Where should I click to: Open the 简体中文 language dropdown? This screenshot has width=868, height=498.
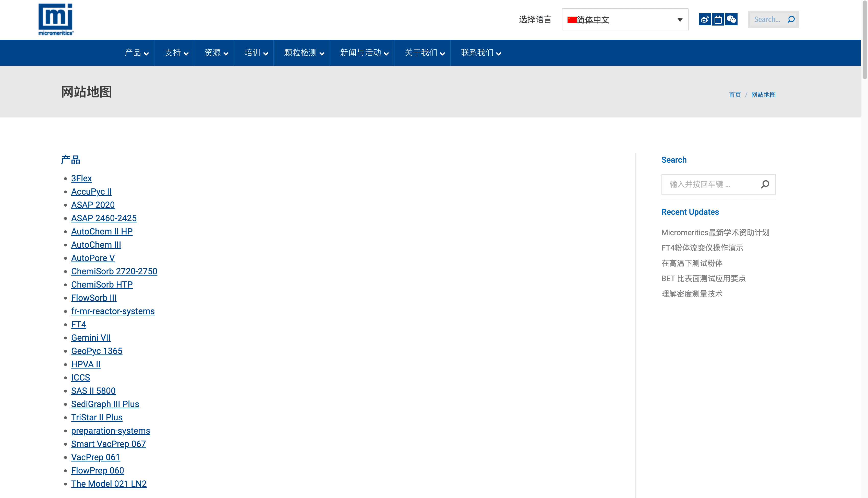pyautogui.click(x=625, y=19)
